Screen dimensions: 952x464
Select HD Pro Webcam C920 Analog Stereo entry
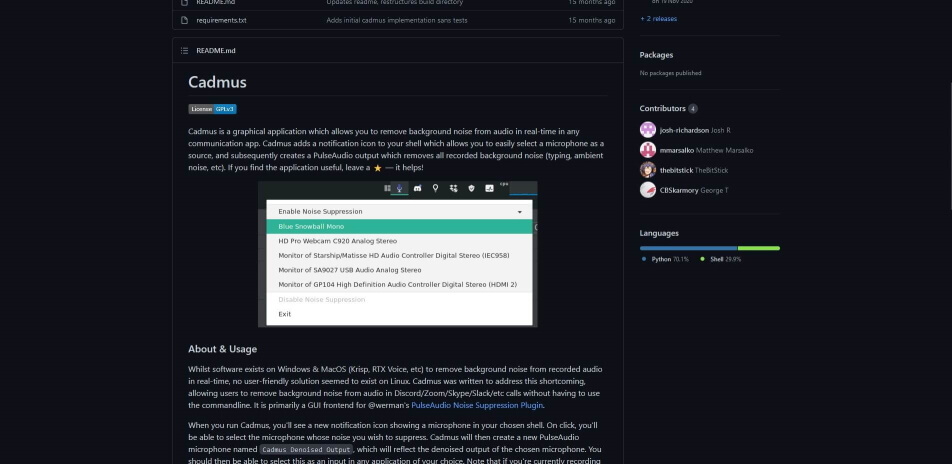[x=400, y=241]
